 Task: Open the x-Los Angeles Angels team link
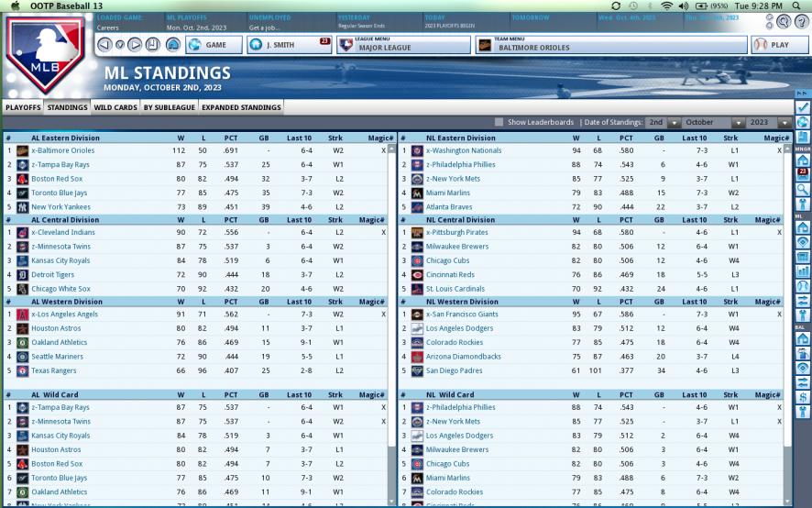tap(67, 315)
